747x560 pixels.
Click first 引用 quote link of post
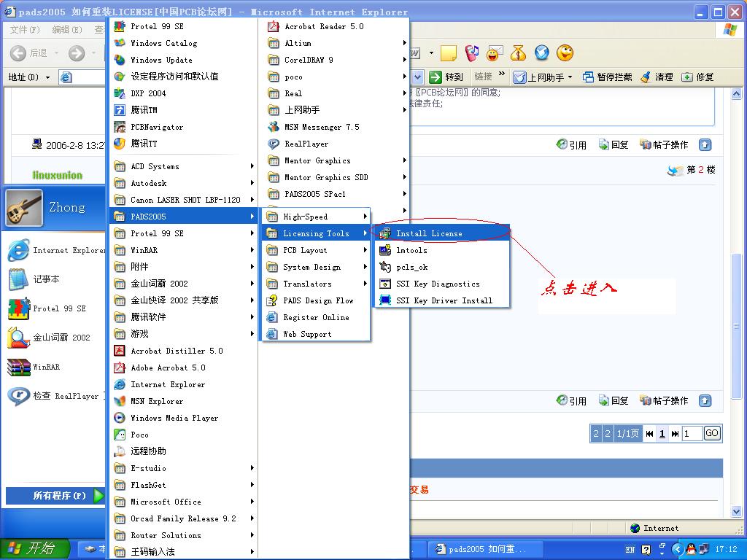pyautogui.click(x=572, y=145)
